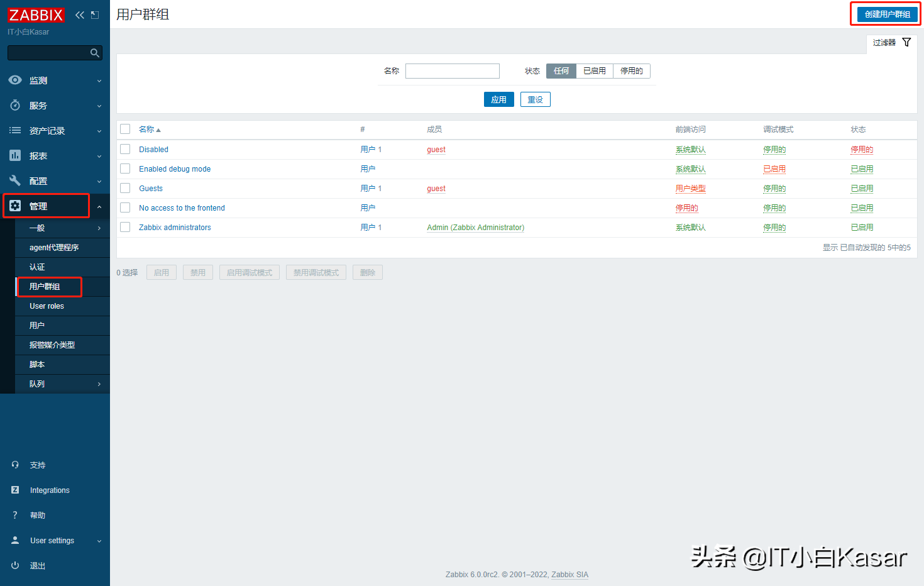Click the 名称 filter input field
Image resolution: width=924 pixels, height=586 pixels.
click(x=452, y=70)
